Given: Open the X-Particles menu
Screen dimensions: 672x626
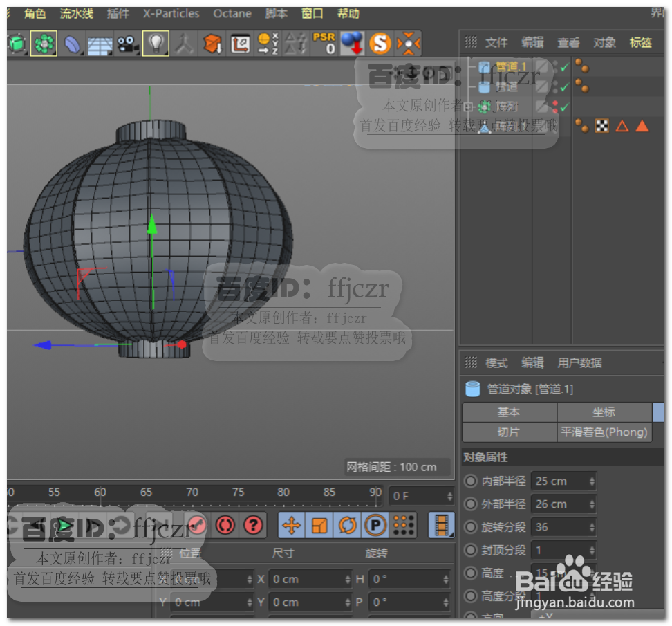Looking at the screenshot, I should click(171, 14).
